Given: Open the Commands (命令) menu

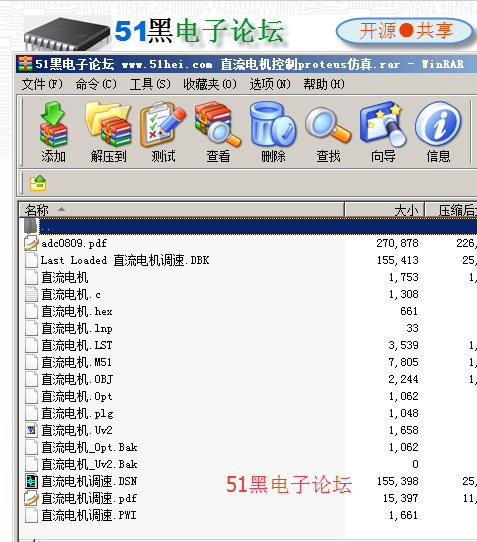Looking at the screenshot, I should (x=96, y=84).
